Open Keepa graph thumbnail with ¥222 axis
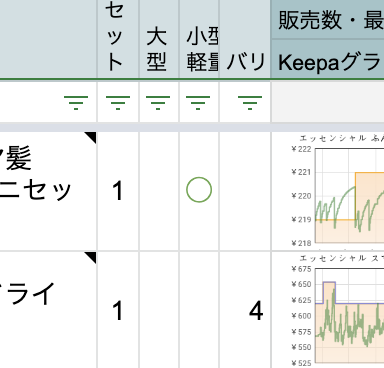 tap(337, 191)
